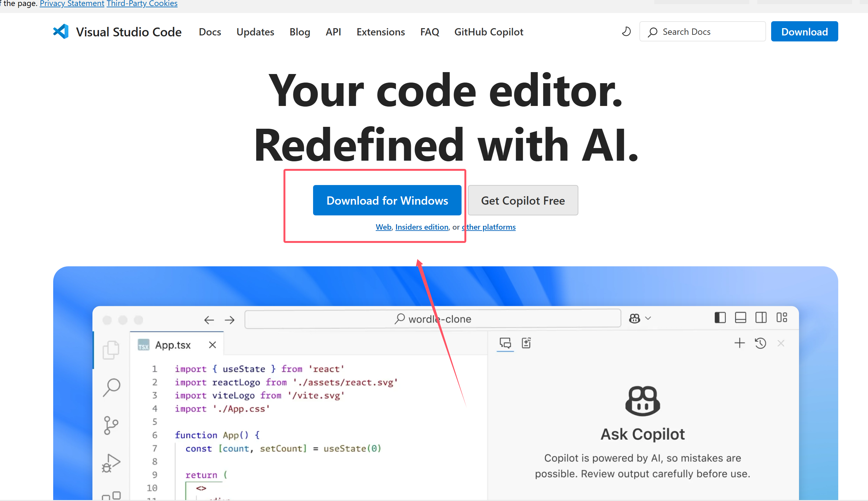Screen dimensions: 868x501
Task: Click the wordle-clone command search bar
Action: [x=432, y=319]
